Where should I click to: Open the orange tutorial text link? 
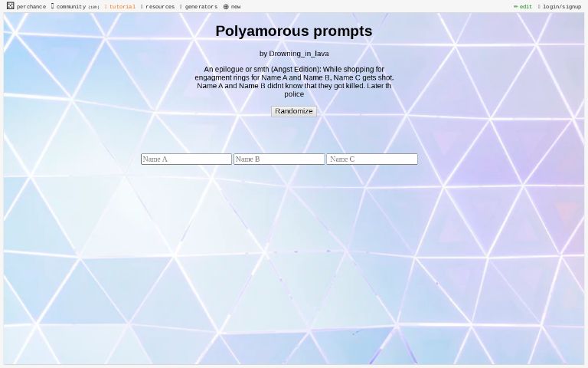pyautogui.click(x=122, y=7)
